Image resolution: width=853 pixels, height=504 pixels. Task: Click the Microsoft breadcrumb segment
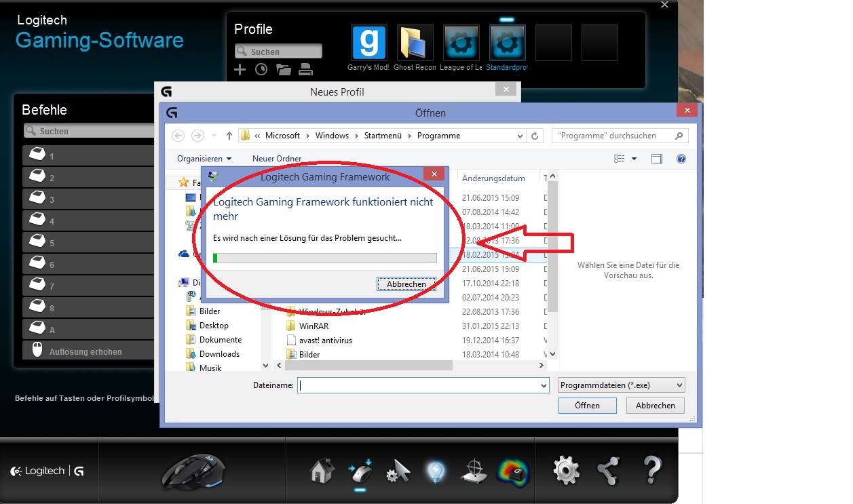282,136
